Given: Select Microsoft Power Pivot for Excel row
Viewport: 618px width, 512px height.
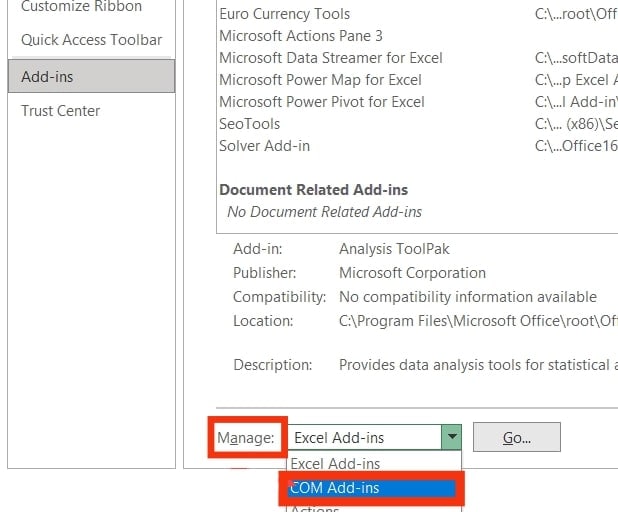Looking at the screenshot, I should click(x=418, y=102).
